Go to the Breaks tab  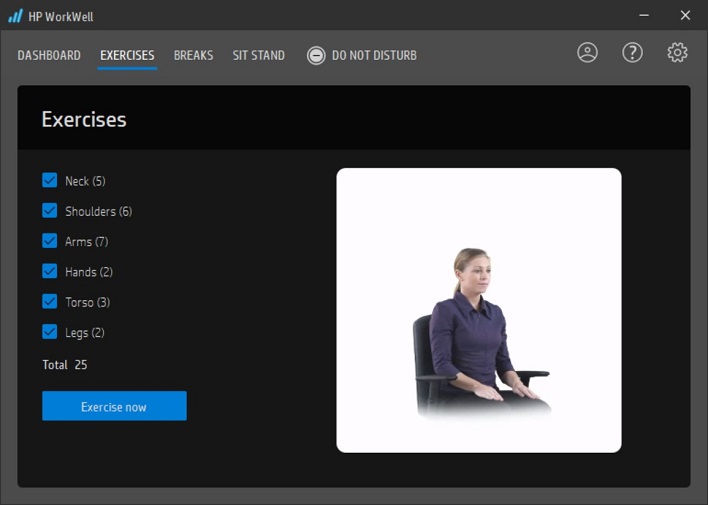pos(193,55)
